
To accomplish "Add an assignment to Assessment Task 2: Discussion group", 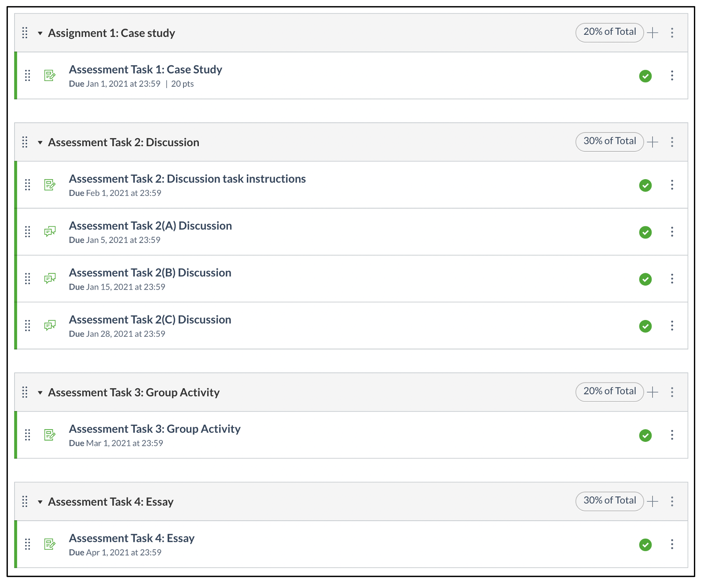I will [653, 142].
